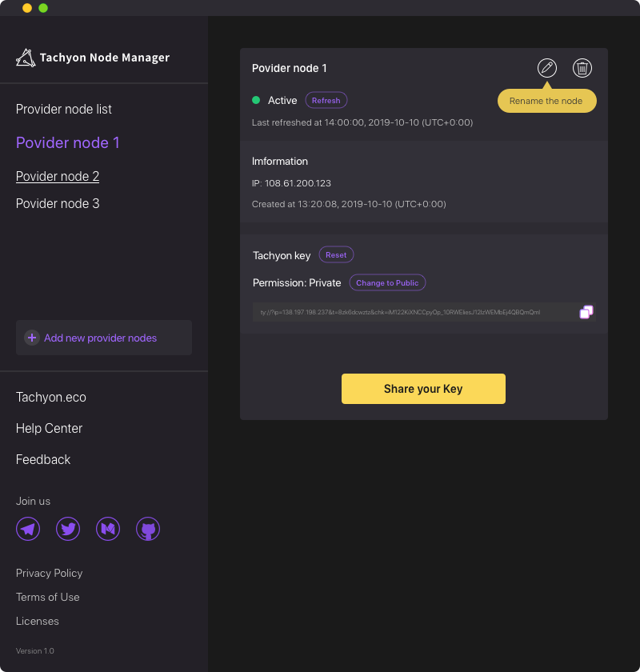Open the Privacy Policy link
This screenshot has height=672, width=640.
49,573
